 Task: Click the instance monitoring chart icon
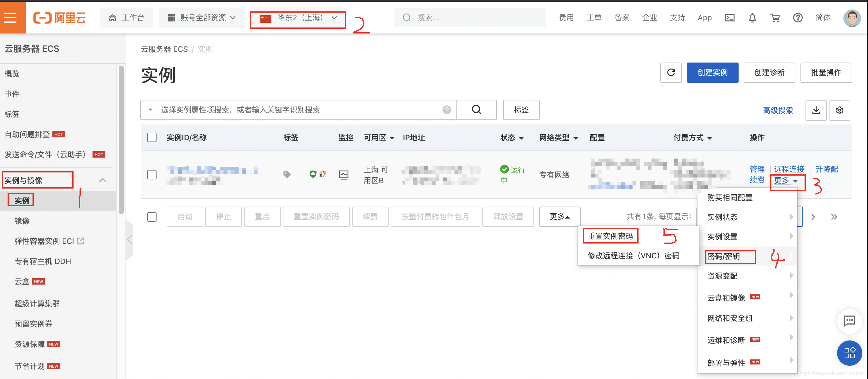click(x=343, y=175)
